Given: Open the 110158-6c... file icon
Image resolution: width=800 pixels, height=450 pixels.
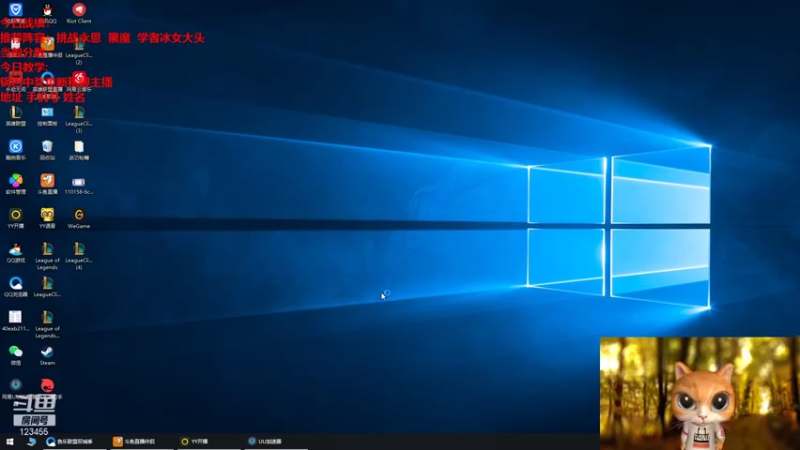Looking at the screenshot, I should [x=79, y=186].
